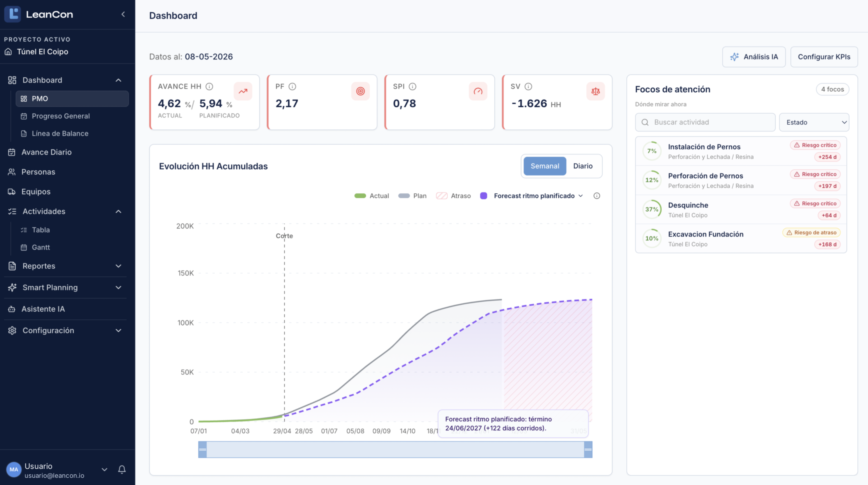The image size is (868, 485).
Task: Toggle the Atraso legend series
Action: point(453,196)
